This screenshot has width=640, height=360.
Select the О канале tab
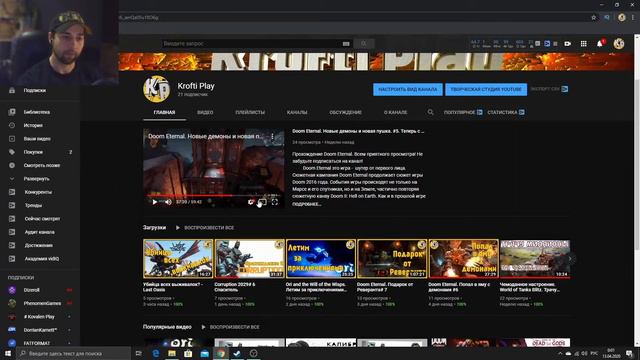point(395,112)
